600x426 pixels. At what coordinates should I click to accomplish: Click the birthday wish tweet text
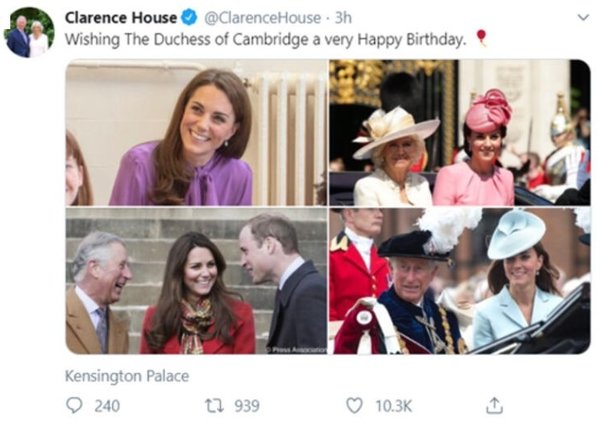[265, 40]
